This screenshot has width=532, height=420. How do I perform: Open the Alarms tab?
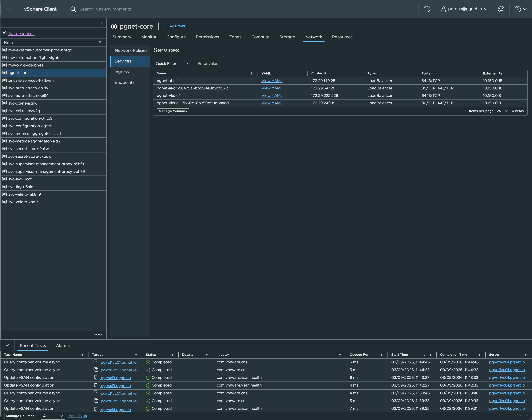coord(63,346)
